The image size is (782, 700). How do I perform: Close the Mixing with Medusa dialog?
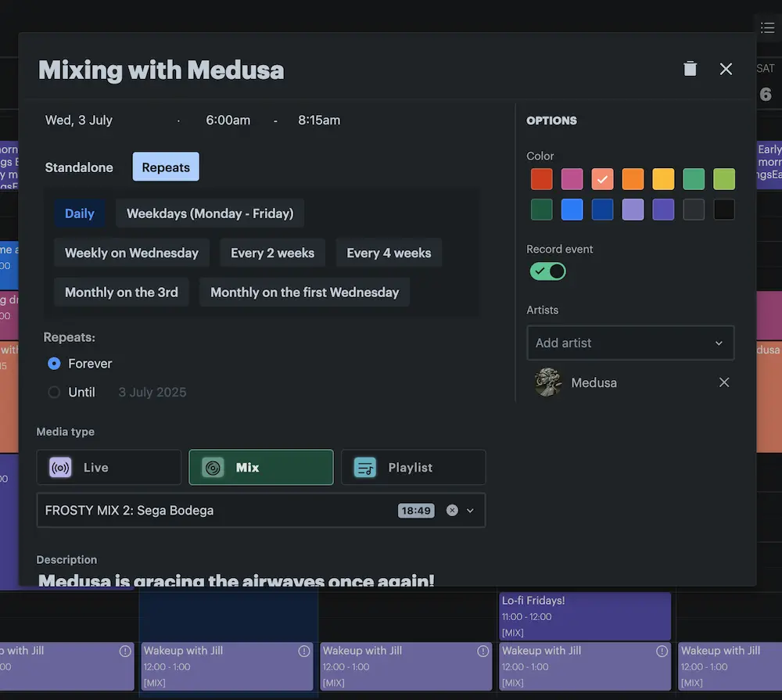[726, 69]
